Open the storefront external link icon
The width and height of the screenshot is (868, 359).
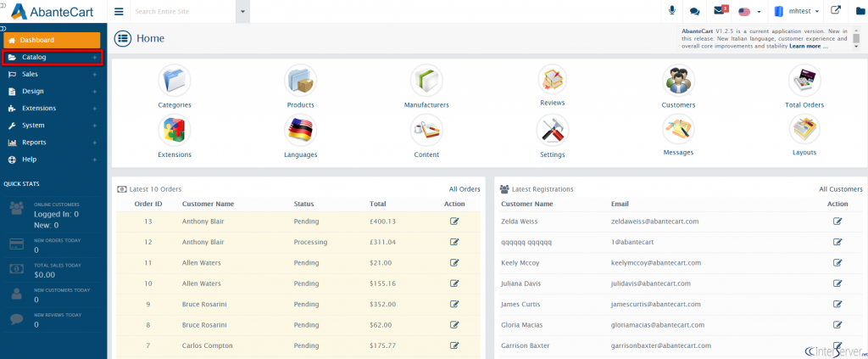coord(835,11)
